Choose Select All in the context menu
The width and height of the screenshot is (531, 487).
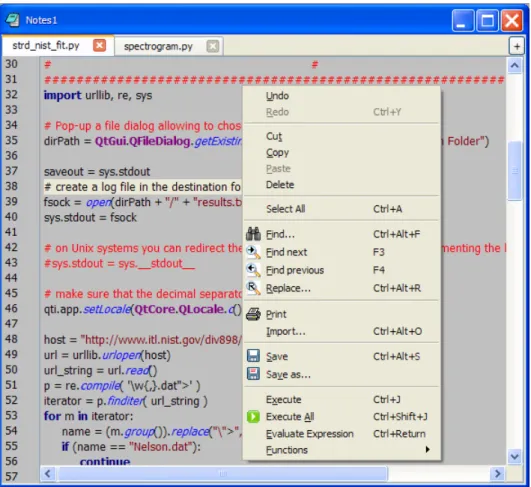(x=342, y=209)
